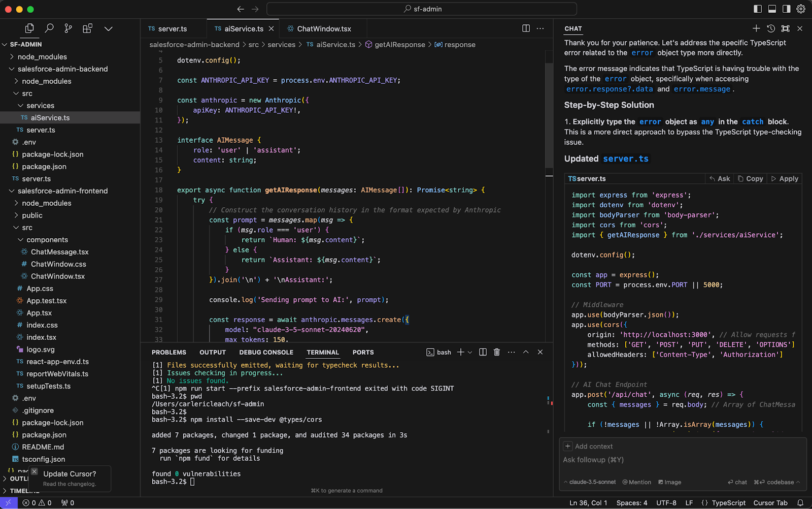This screenshot has width=812, height=509.
Task: Click the forwarded ports status icon
Action: click(67, 503)
